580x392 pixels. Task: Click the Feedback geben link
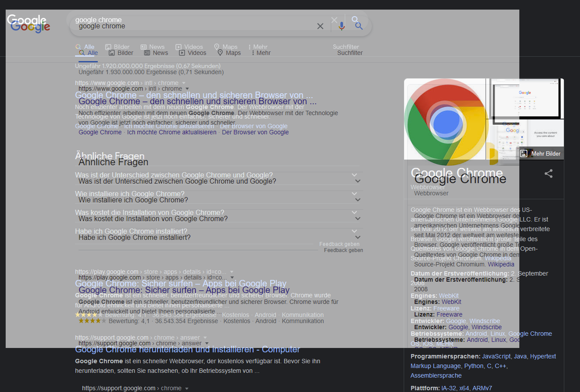click(x=343, y=250)
